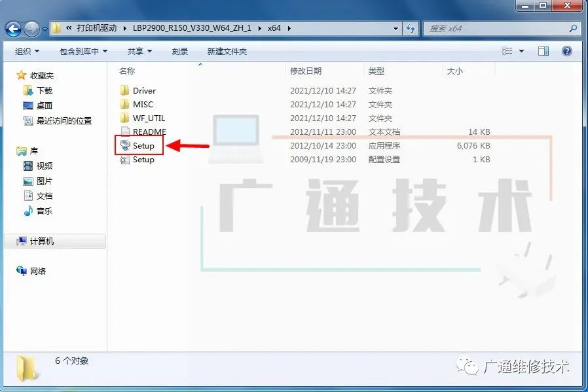Screen dimensions: 588x392
Task: Click the 下载 folder icon
Action: coord(28,90)
